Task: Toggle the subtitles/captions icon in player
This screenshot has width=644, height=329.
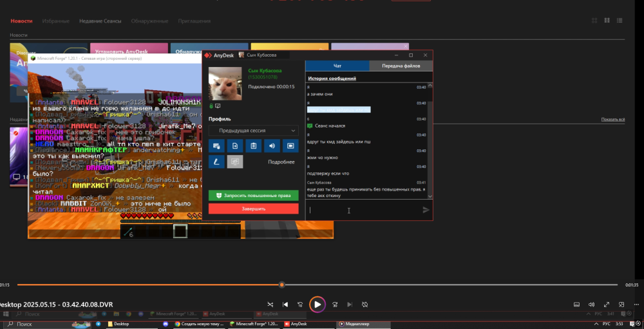Action: 576,305
